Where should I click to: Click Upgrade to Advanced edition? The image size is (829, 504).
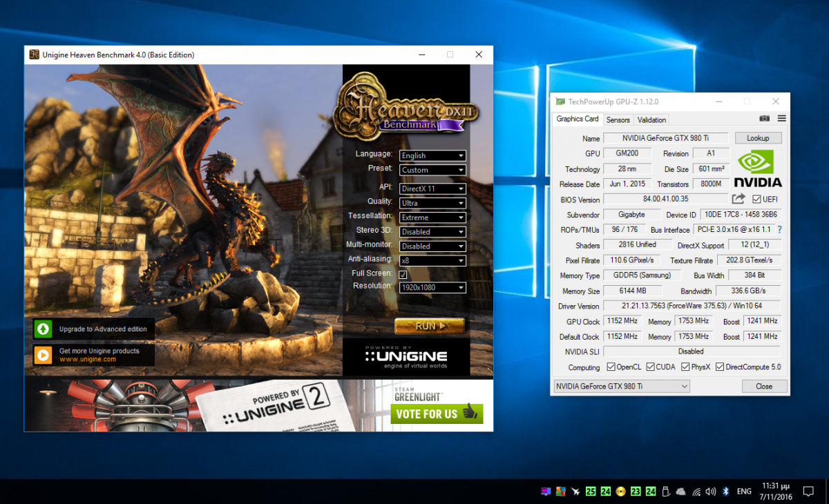coord(94,329)
